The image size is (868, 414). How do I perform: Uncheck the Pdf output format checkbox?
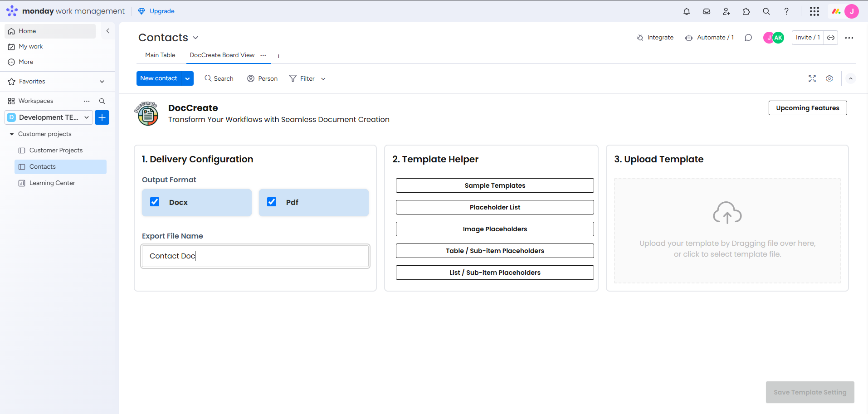click(272, 202)
